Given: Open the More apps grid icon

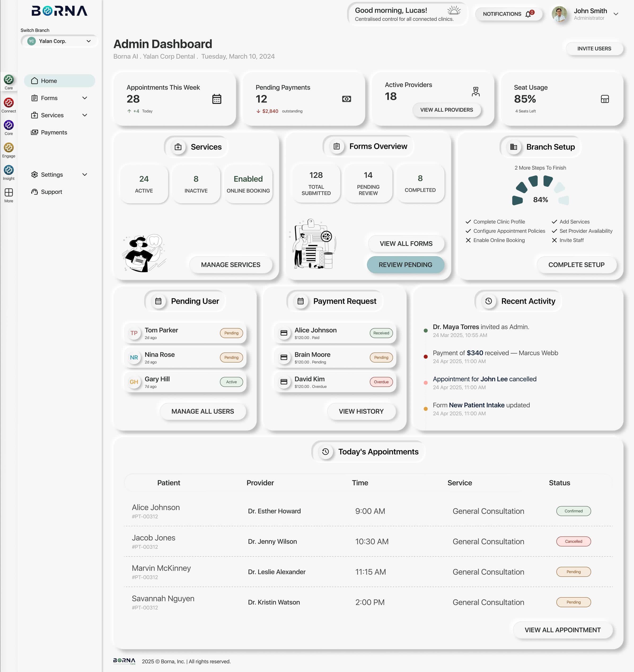Looking at the screenshot, I should coord(8,193).
